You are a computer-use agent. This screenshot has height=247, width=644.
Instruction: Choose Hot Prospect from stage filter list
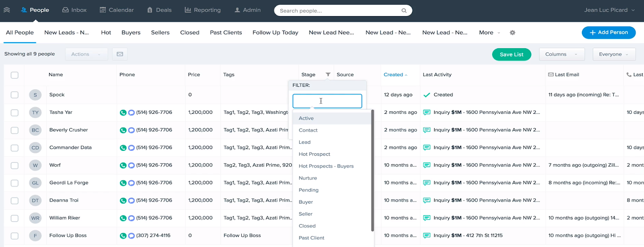click(314, 154)
